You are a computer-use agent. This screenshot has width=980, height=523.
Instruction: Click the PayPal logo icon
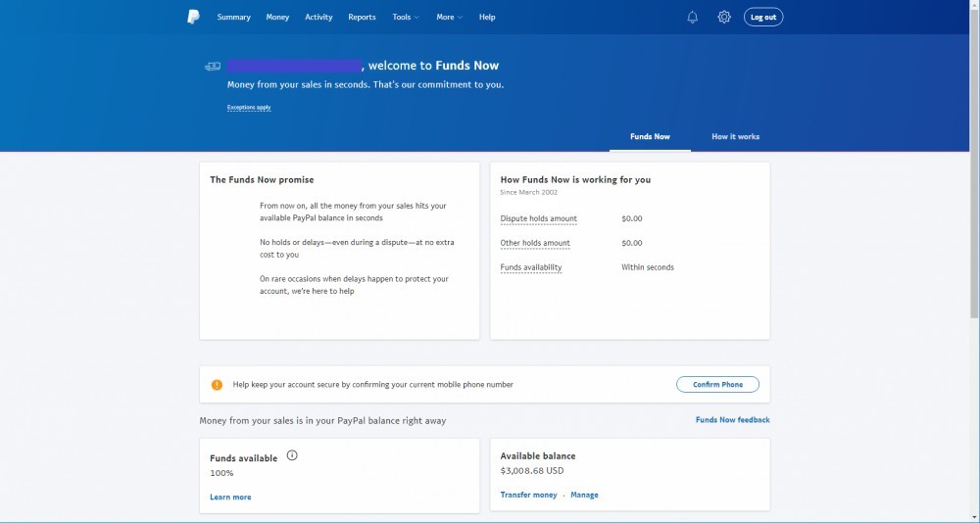pyautogui.click(x=194, y=17)
